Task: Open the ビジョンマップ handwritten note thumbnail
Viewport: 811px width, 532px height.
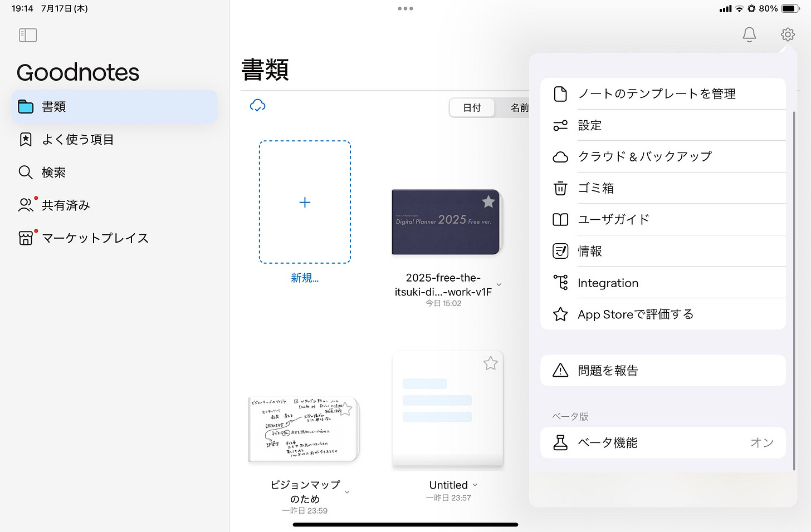Action: [x=304, y=429]
